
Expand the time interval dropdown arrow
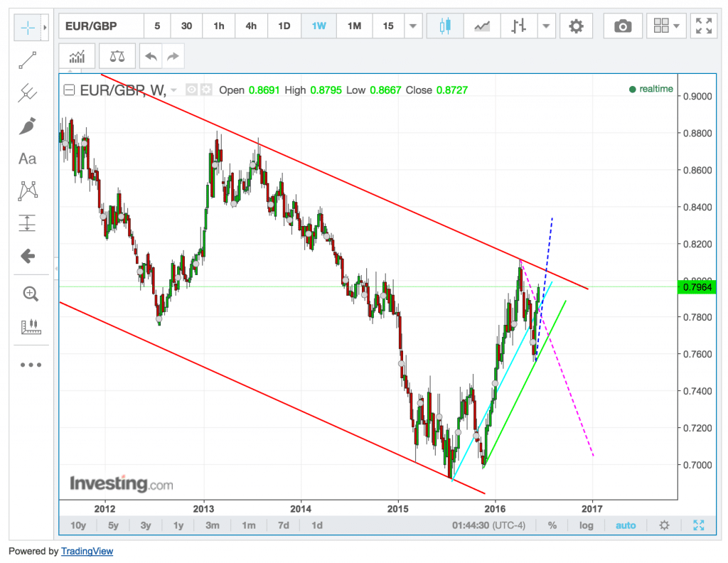tap(413, 26)
